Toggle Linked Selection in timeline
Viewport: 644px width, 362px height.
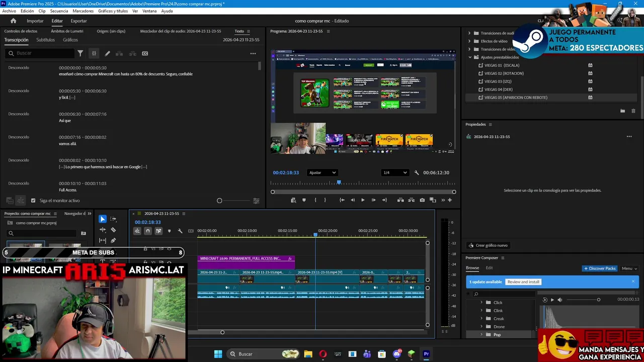[158, 231]
